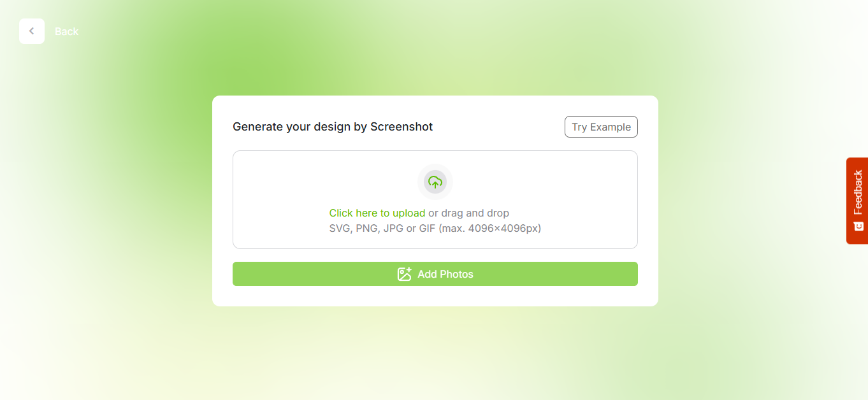Click the SVG, PNG, JPG or GIF hint
Screen dimensions: 868x400
[x=435, y=228]
